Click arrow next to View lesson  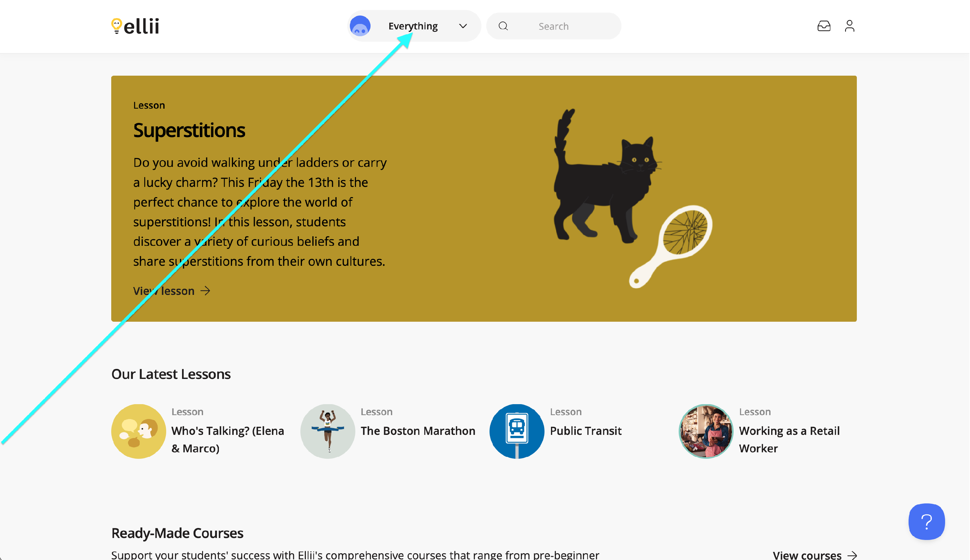[x=205, y=291]
